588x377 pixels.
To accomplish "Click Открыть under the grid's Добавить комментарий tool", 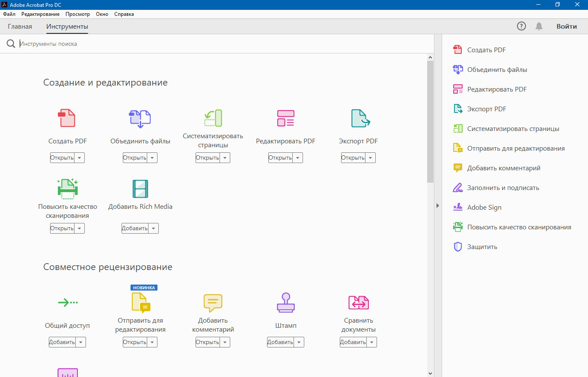I will 208,342.
